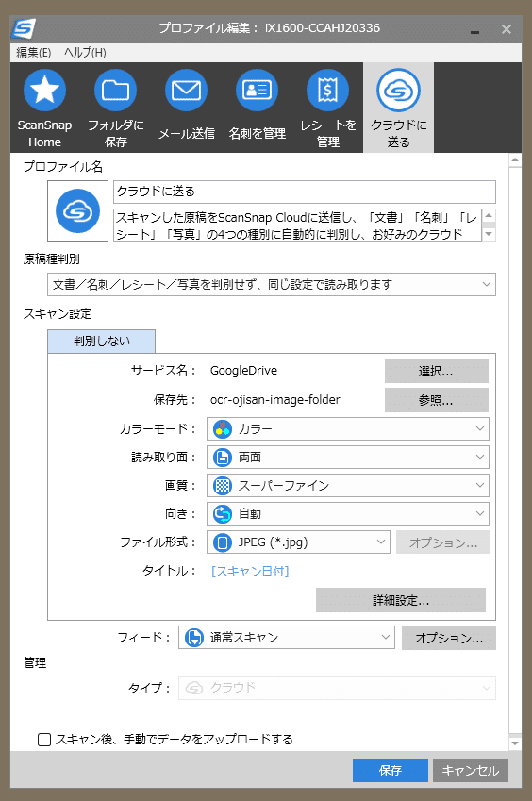The width and height of the screenshot is (532, 801).
Task: Click the 自動 rotation icon
Action: (x=222, y=514)
